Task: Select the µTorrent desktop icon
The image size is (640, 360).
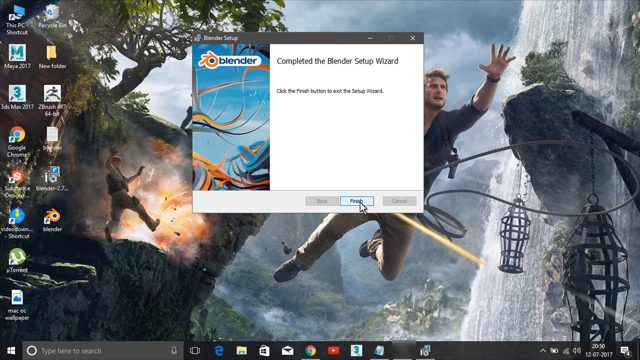Action: click(17, 260)
